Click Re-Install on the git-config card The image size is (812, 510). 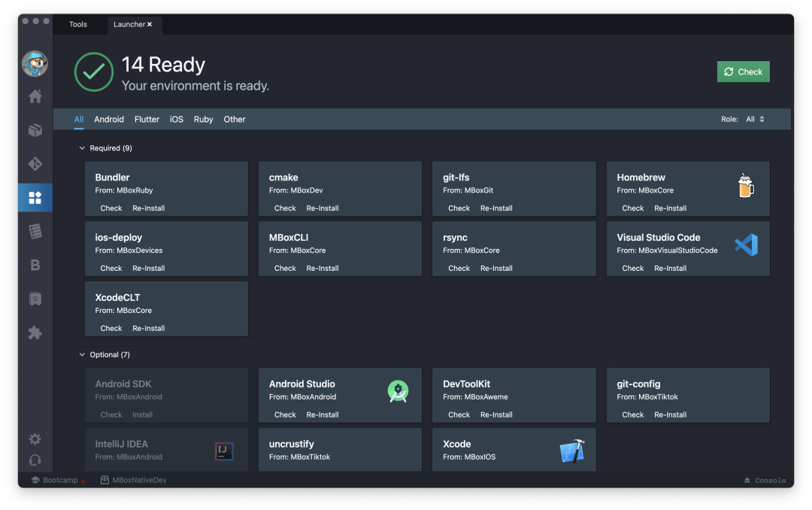tap(671, 414)
